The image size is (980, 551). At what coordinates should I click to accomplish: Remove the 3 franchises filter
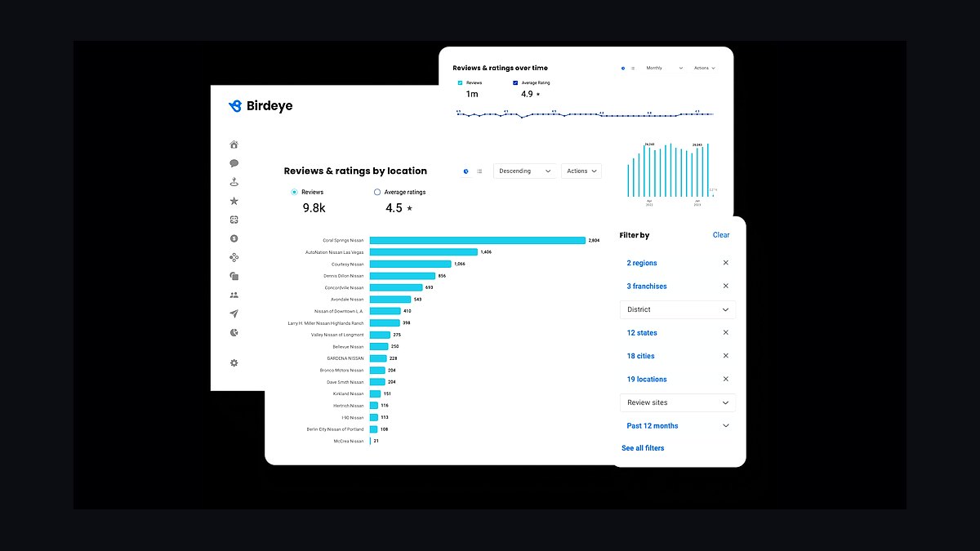(725, 286)
